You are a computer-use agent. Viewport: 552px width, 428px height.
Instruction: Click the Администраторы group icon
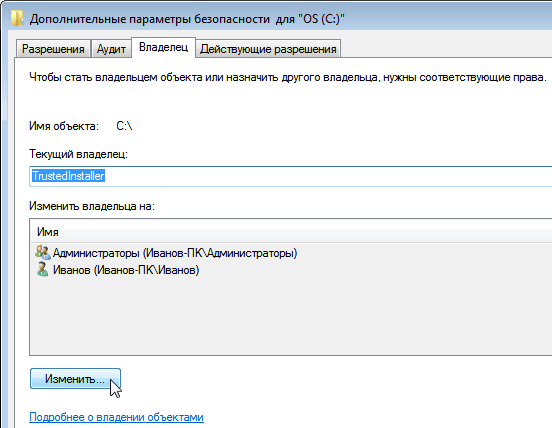pyautogui.click(x=43, y=252)
